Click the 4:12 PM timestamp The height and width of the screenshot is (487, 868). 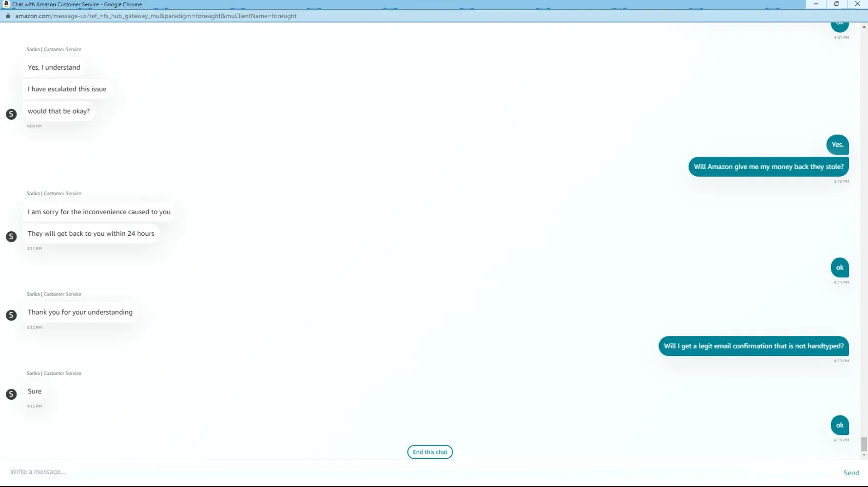pyautogui.click(x=34, y=328)
